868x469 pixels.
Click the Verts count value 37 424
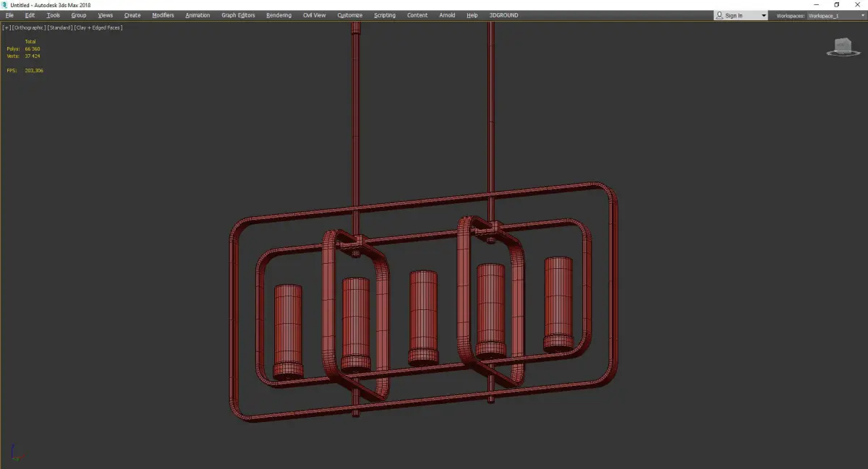[33, 56]
